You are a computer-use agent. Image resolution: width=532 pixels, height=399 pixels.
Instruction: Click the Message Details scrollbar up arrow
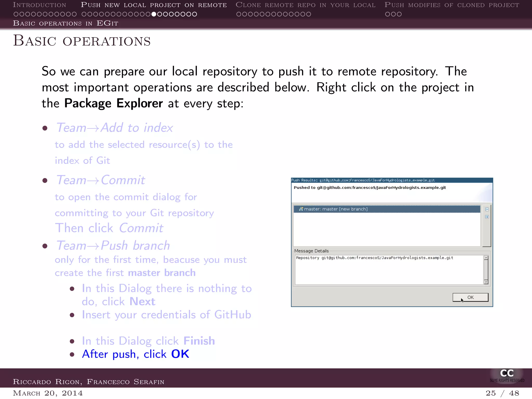486,258
